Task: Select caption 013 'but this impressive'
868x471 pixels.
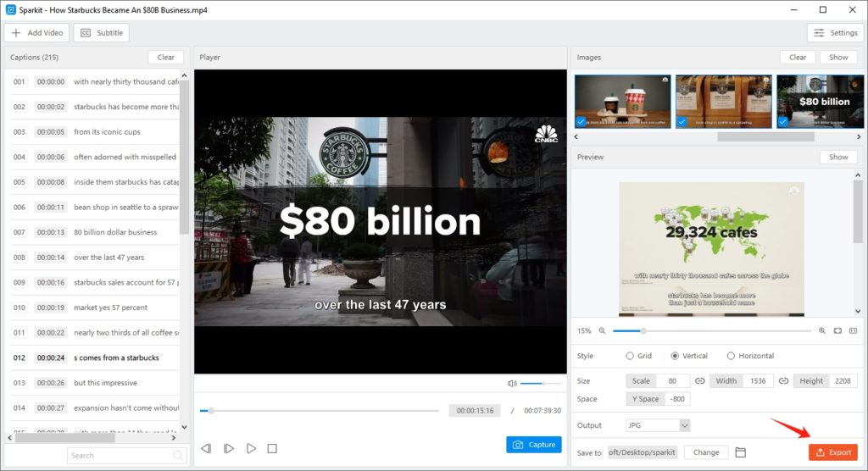Action: pyautogui.click(x=94, y=382)
